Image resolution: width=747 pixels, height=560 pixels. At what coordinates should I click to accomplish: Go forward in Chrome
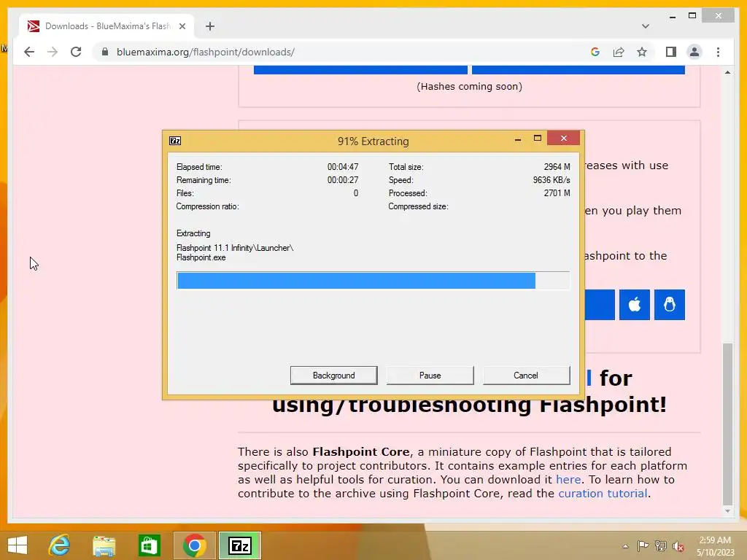click(x=53, y=52)
